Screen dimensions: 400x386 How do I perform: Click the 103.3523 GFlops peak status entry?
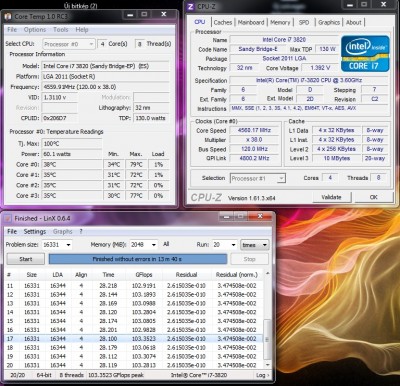tap(116, 375)
